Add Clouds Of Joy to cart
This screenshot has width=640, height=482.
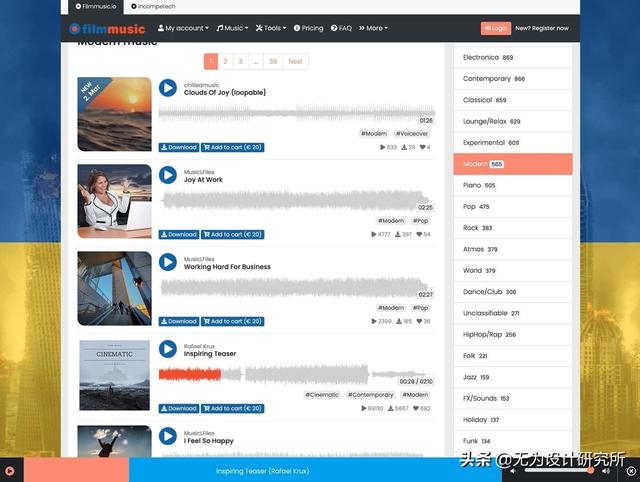[x=233, y=147]
